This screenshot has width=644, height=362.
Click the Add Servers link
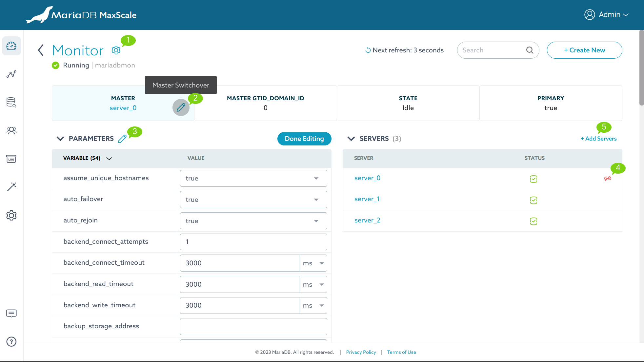pyautogui.click(x=598, y=139)
